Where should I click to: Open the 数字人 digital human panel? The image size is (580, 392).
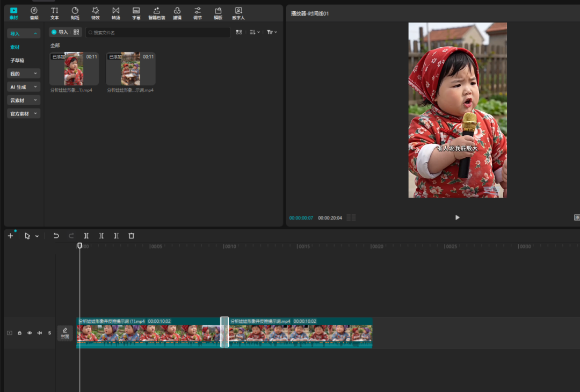(x=238, y=13)
